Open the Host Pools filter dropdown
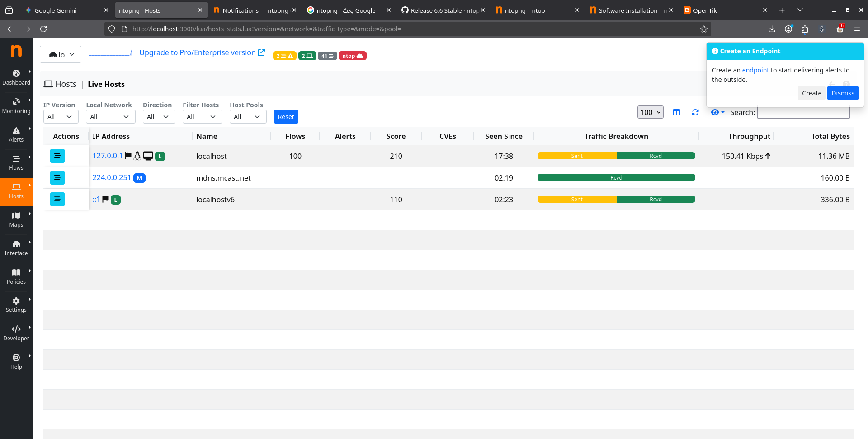 pyautogui.click(x=247, y=117)
